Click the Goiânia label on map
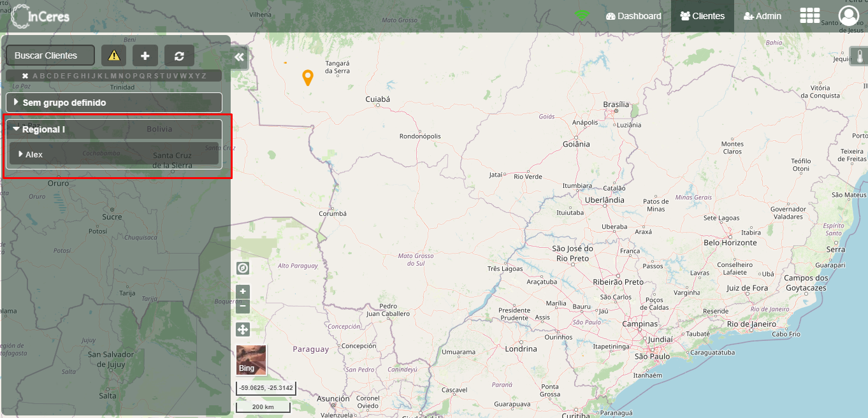868x418 pixels. pyautogui.click(x=576, y=144)
